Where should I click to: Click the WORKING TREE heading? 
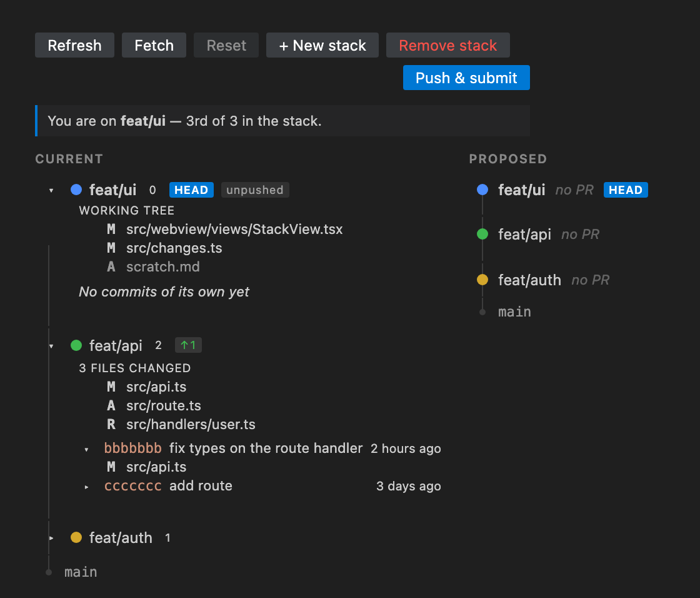pos(127,211)
